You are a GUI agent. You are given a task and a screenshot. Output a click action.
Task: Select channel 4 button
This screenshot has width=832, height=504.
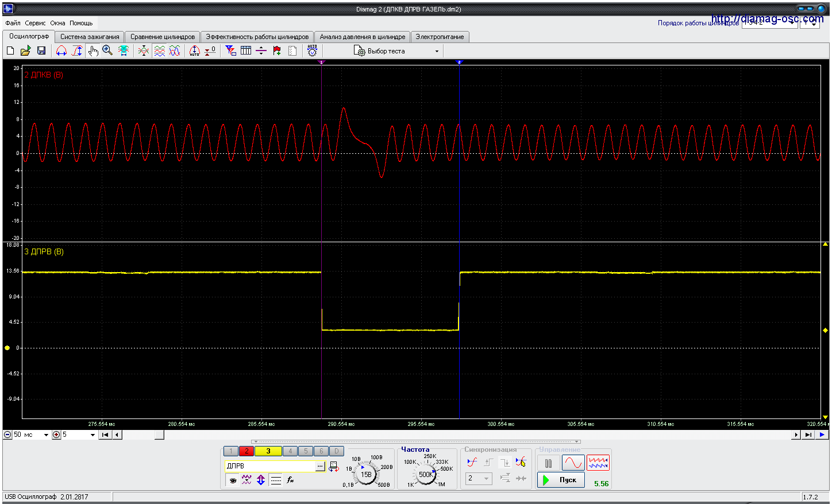pyautogui.click(x=290, y=451)
